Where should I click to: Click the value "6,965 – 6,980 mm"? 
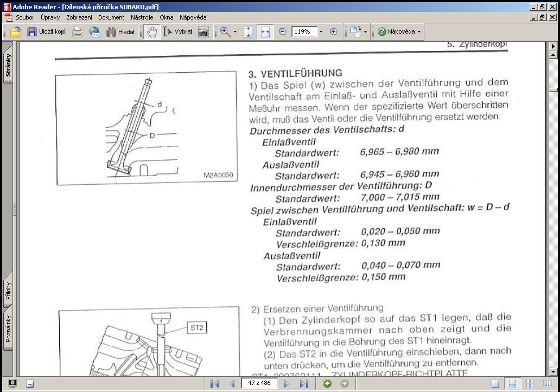[399, 152]
